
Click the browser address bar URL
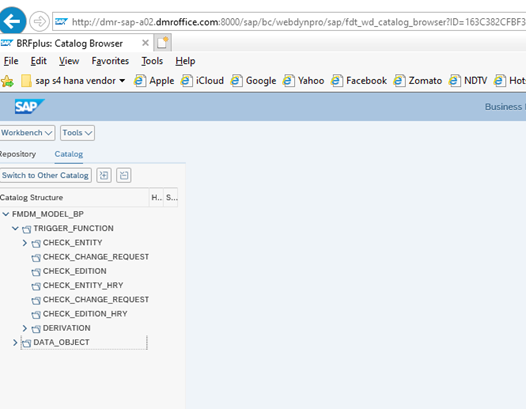pos(299,22)
